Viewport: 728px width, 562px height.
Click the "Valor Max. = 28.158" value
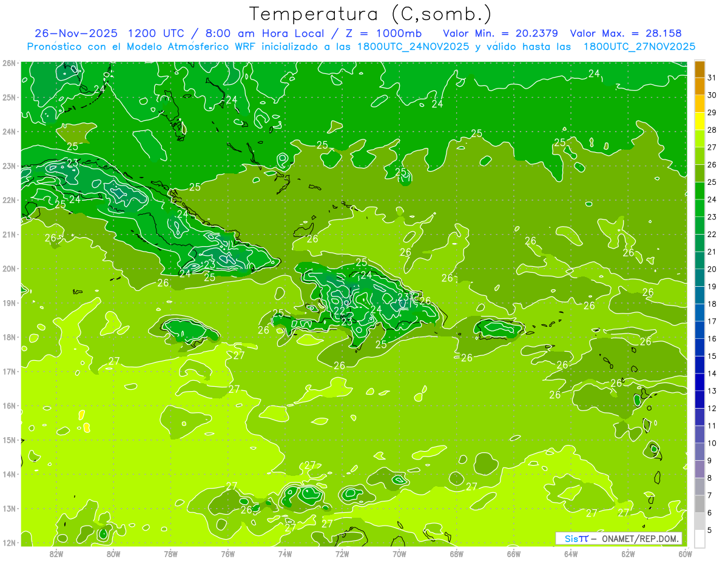[625, 33]
